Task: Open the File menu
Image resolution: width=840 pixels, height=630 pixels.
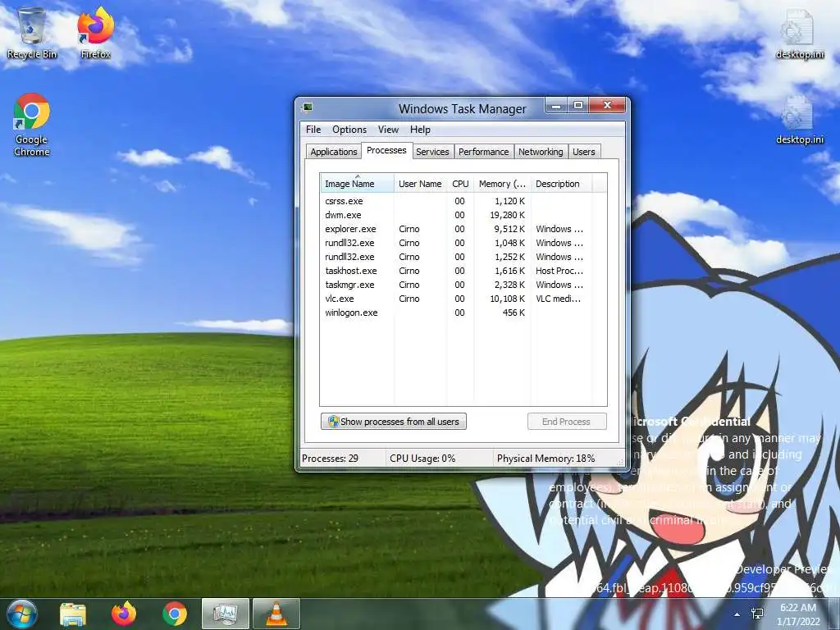Action: tap(313, 130)
